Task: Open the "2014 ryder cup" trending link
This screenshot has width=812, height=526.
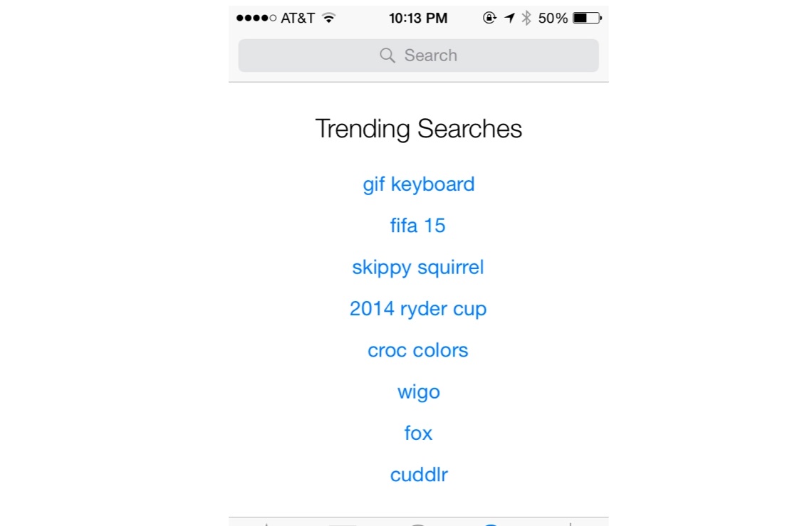Action: point(418,309)
